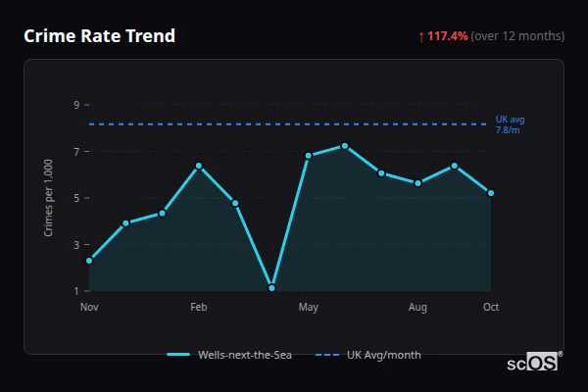This screenshot has height=392, width=588.
Task: Click the 'Crimes per 1,000' axis title
Action: click(x=48, y=198)
